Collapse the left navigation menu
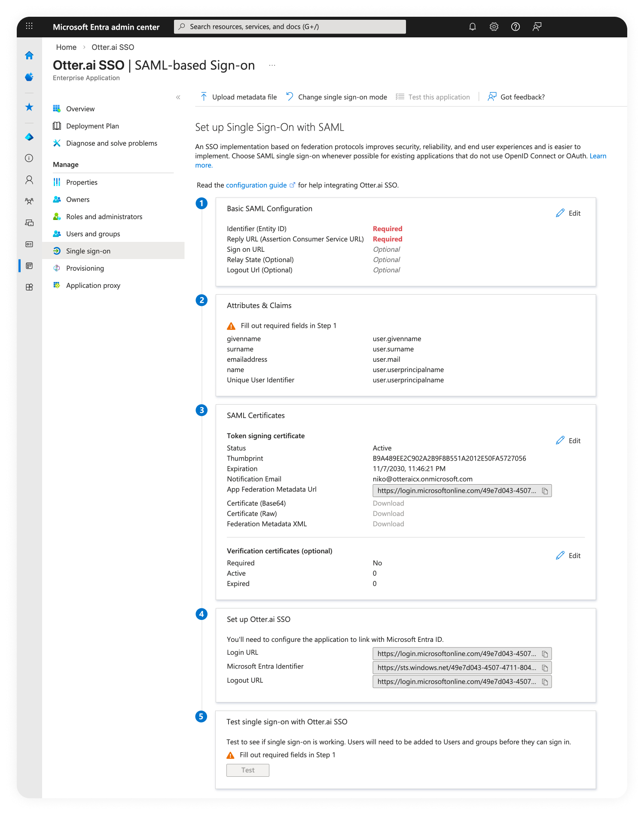Image resolution: width=644 pixels, height=815 pixels. tap(178, 98)
